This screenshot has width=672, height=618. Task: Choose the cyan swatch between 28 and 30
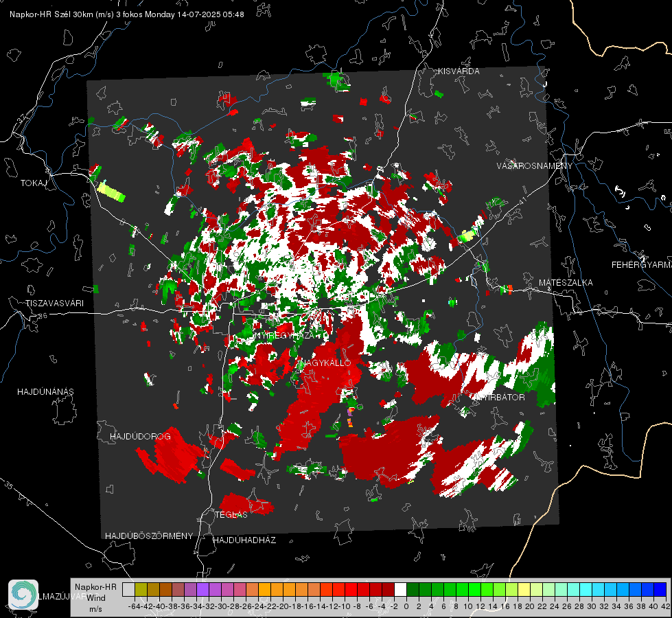point(586,589)
